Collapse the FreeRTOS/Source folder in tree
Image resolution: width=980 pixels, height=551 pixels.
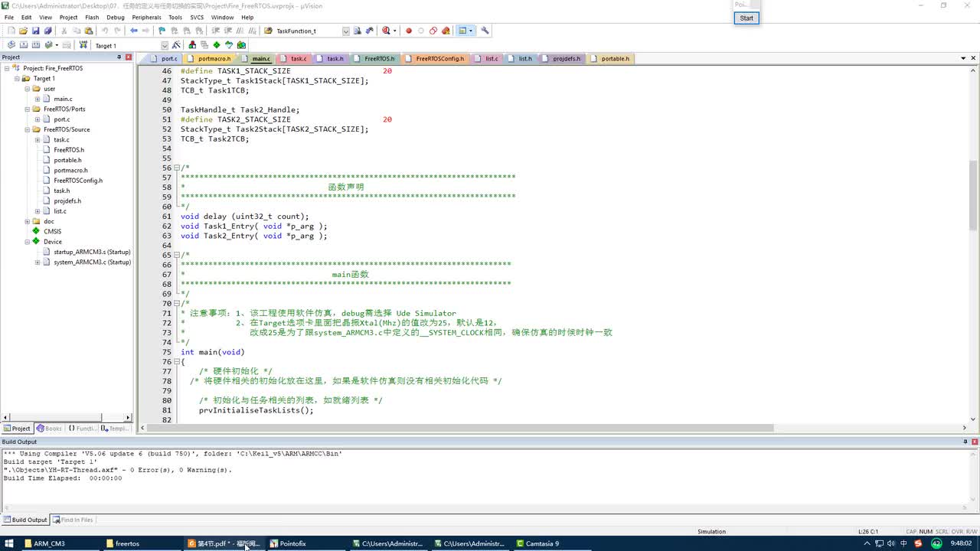pyautogui.click(x=27, y=129)
